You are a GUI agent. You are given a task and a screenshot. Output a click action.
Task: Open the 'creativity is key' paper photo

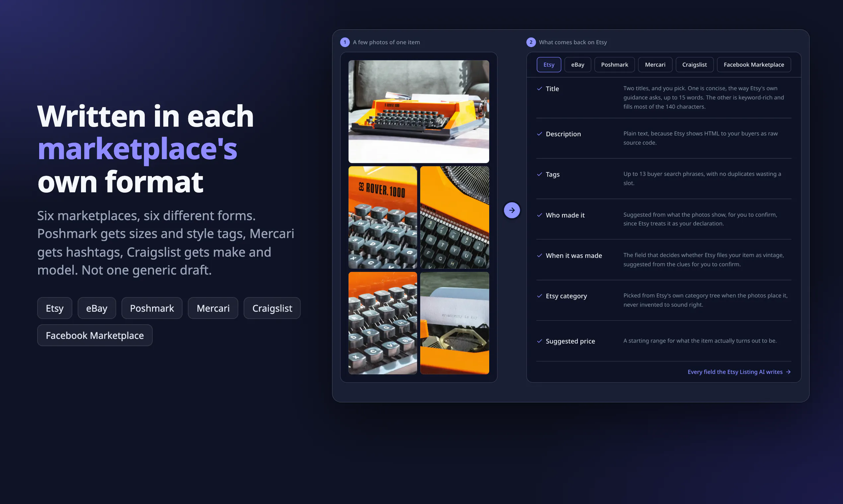(454, 323)
